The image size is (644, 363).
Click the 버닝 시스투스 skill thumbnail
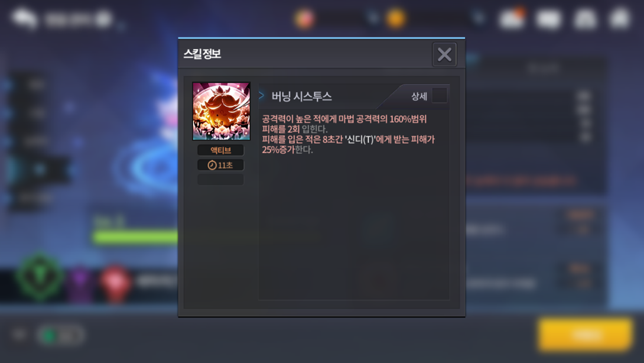[222, 111]
